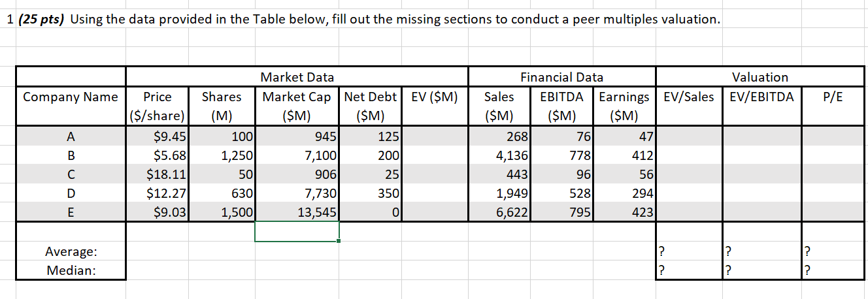Select the P/E cell for company E
Screen dimensions: 868x299
click(x=832, y=212)
